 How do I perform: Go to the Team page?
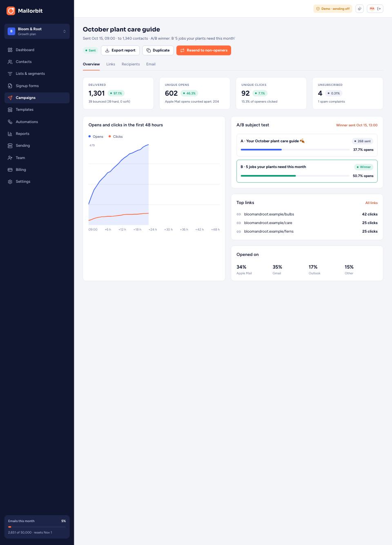pos(37,158)
